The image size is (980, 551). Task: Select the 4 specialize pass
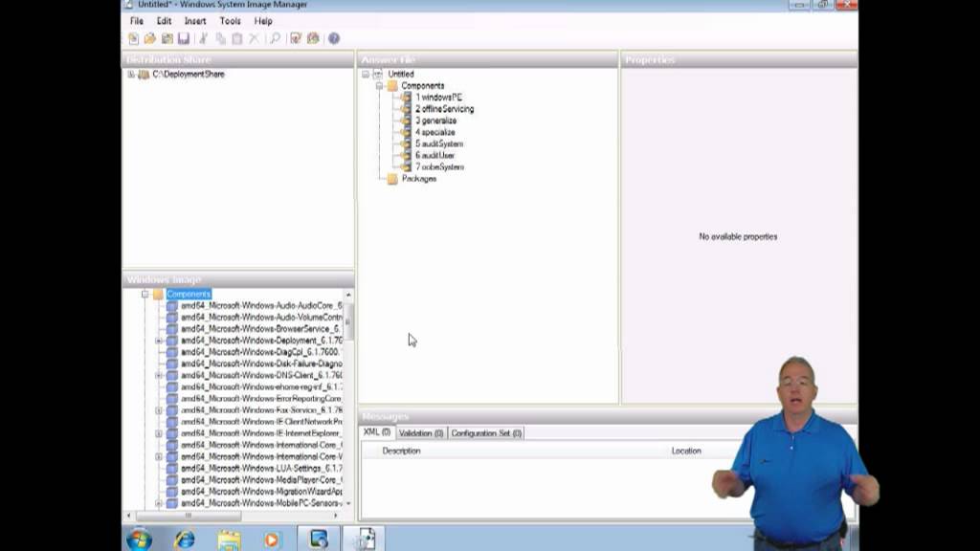tap(435, 132)
